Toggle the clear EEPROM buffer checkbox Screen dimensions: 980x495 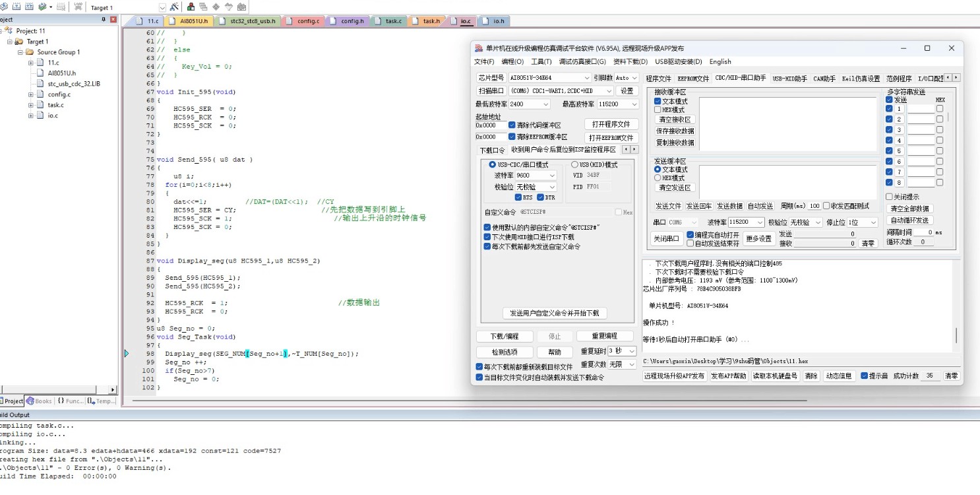point(512,137)
